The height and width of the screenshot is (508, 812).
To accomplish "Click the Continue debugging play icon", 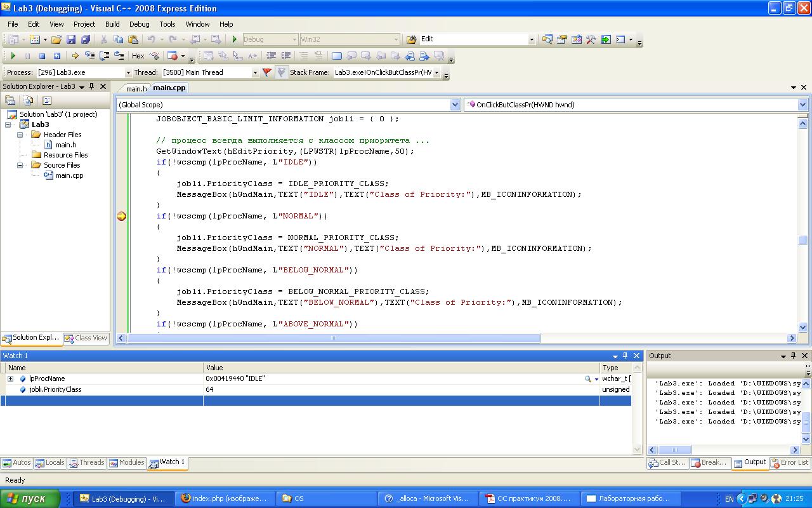I will pyautogui.click(x=13, y=56).
